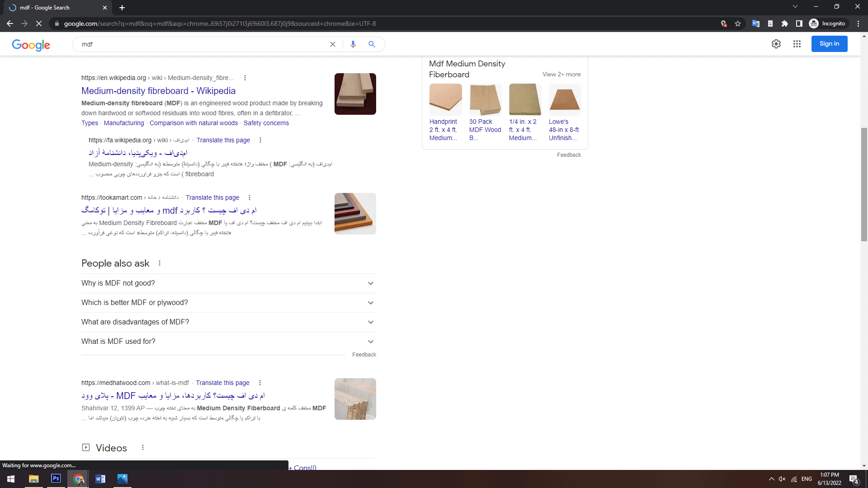Open options for tookamart.com result
The height and width of the screenshot is (488, 868).
[x=250, y=197]
